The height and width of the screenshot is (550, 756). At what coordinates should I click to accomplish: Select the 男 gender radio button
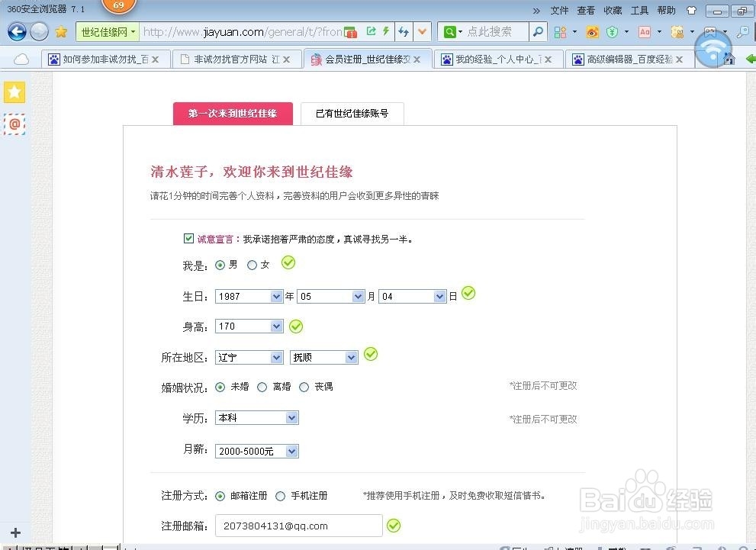pos(220,265)
